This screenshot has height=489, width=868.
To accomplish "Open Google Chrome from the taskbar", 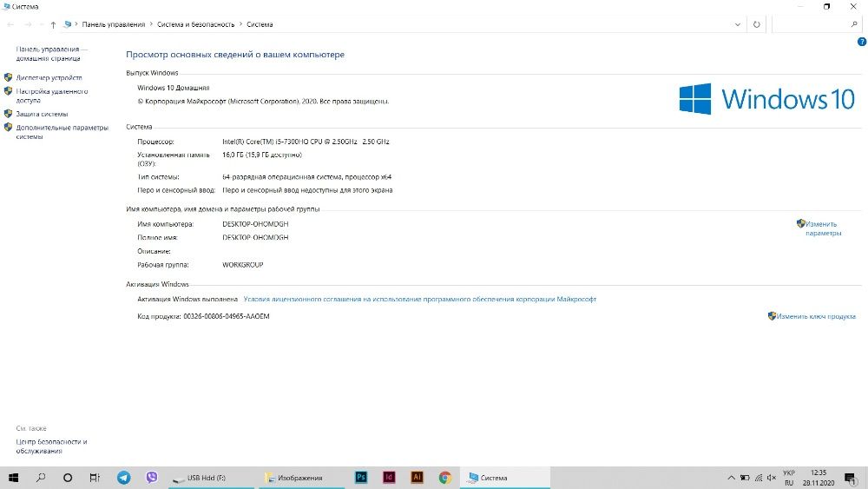I will (445, 478).
